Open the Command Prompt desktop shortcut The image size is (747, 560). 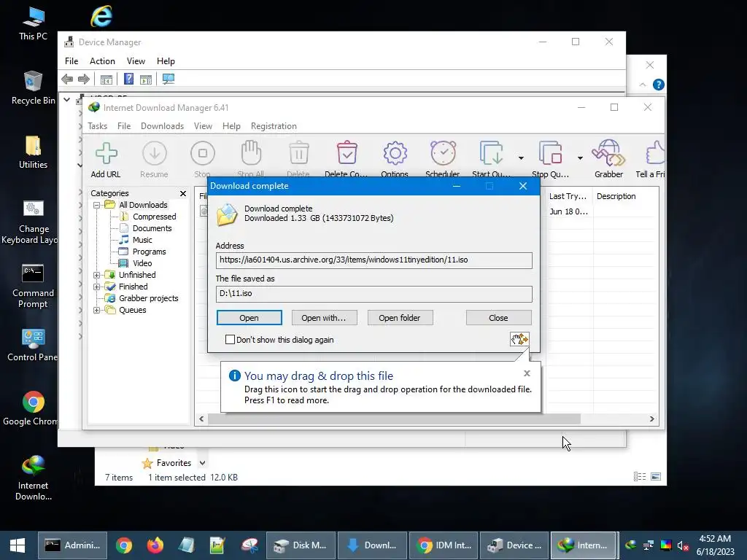(x=33, y=286)
